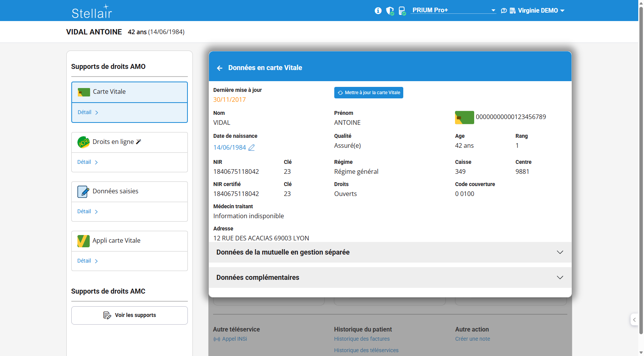The image size is (644, 356).
Task: Click the Stellair logo
Action: (92, 11)
